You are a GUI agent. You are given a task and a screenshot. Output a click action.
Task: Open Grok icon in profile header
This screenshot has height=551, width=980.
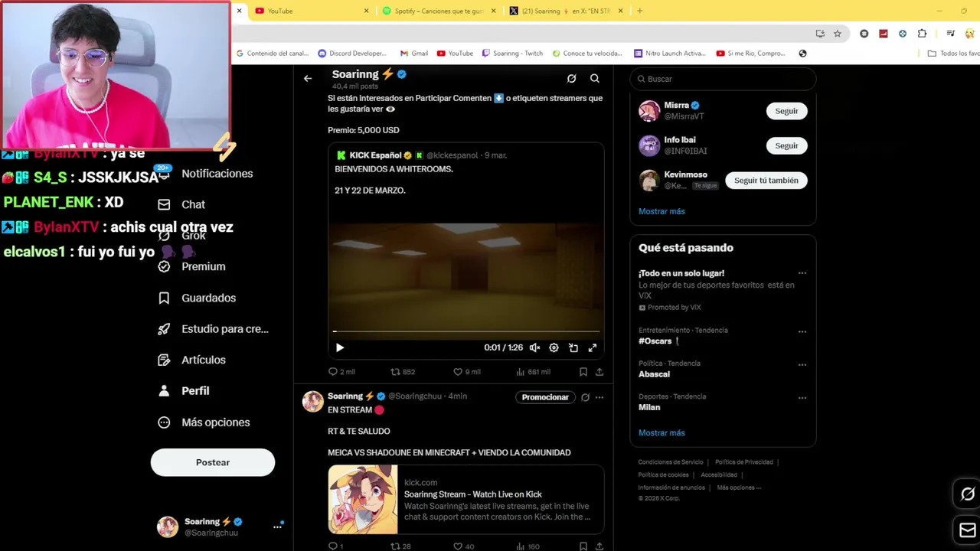(571, 78)
